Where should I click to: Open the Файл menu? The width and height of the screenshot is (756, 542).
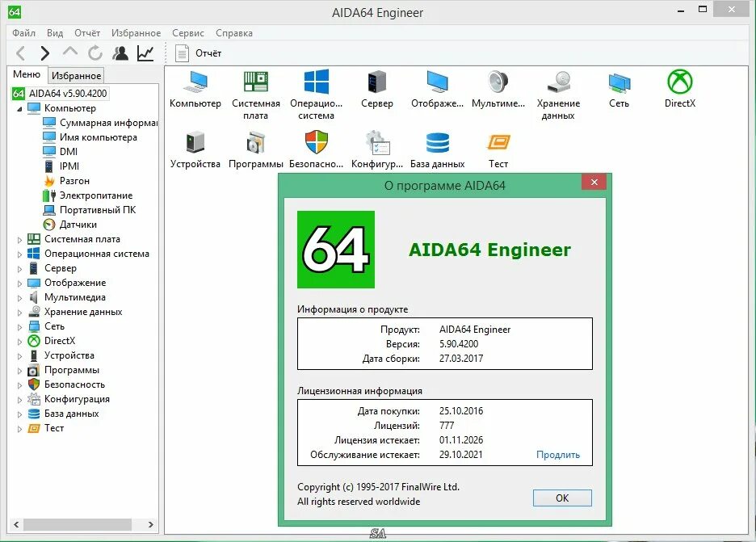coord(23,33)
